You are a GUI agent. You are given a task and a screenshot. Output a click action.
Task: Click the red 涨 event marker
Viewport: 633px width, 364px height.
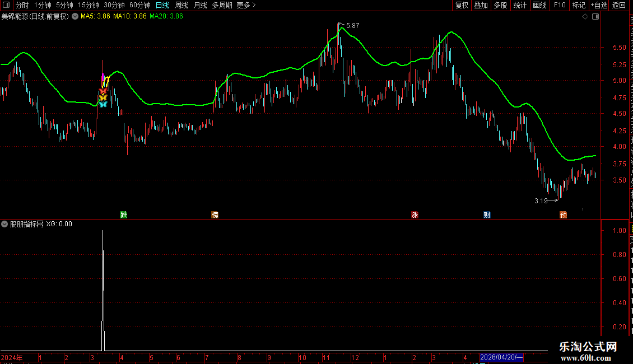415,214
